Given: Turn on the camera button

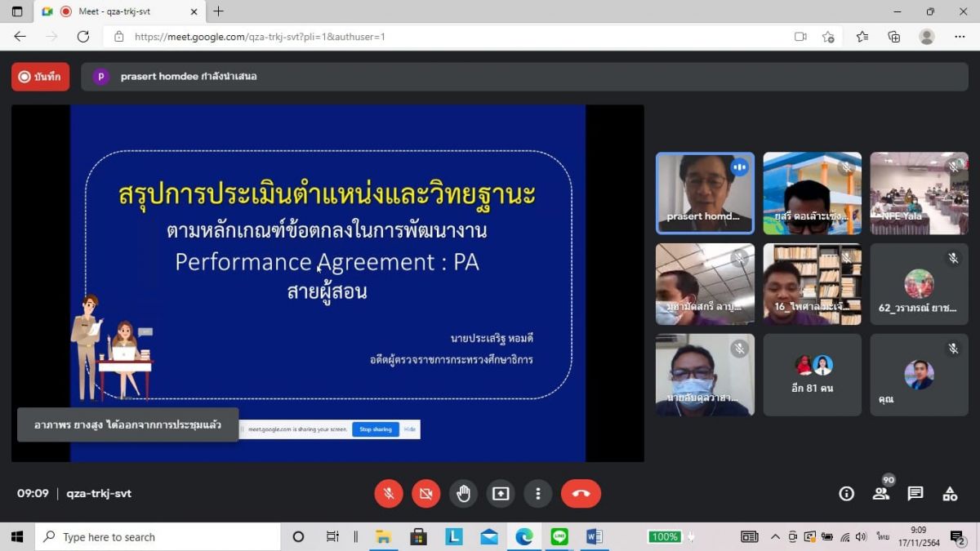Looking at the screenshot, I should [425, 494].
